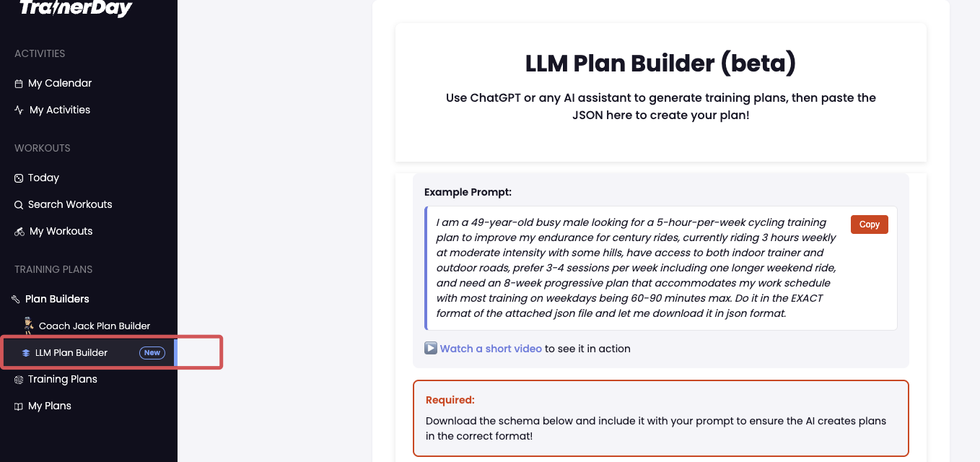Click the My Activities pulse icon

pos(19,110)
